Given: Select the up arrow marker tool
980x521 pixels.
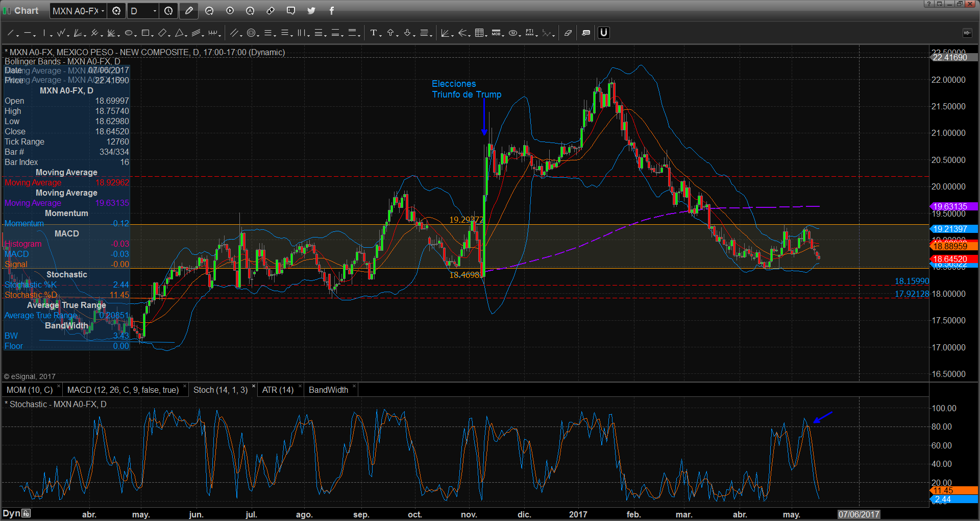Looking at the screenshot, I should click(x=390, y=33).
